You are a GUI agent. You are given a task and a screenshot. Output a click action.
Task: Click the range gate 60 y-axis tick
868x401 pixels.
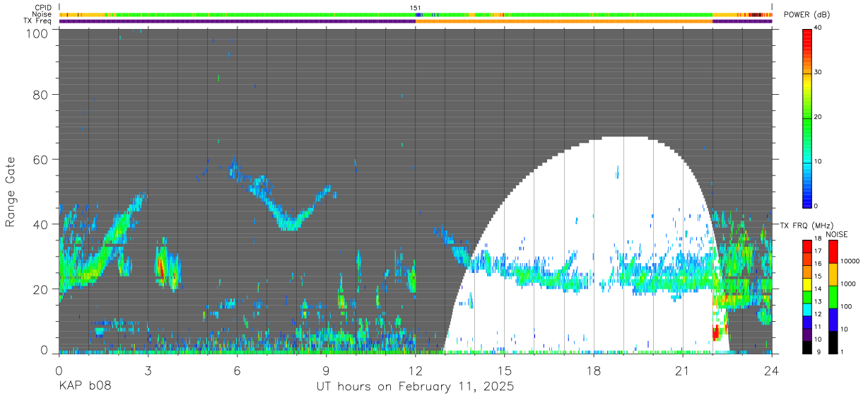point(40,159)
